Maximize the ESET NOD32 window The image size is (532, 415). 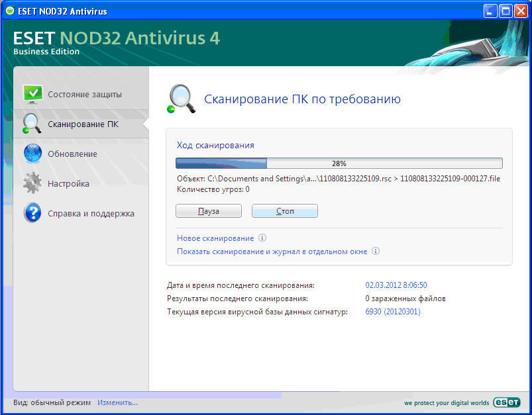coord(505,11)
